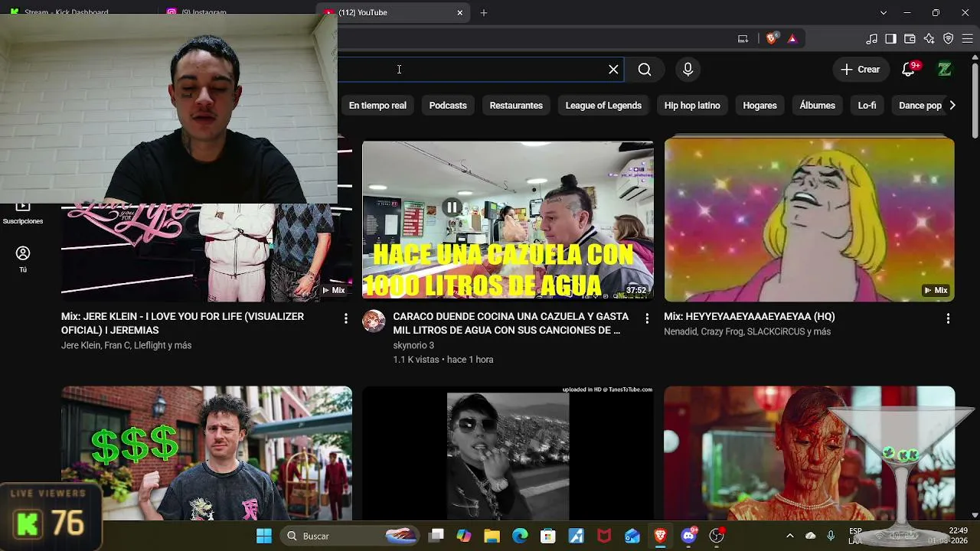Screen dimensions: 980x551
Task: Open the black-and-white sunglasses video thumbnail
Action: click(508, 453)
